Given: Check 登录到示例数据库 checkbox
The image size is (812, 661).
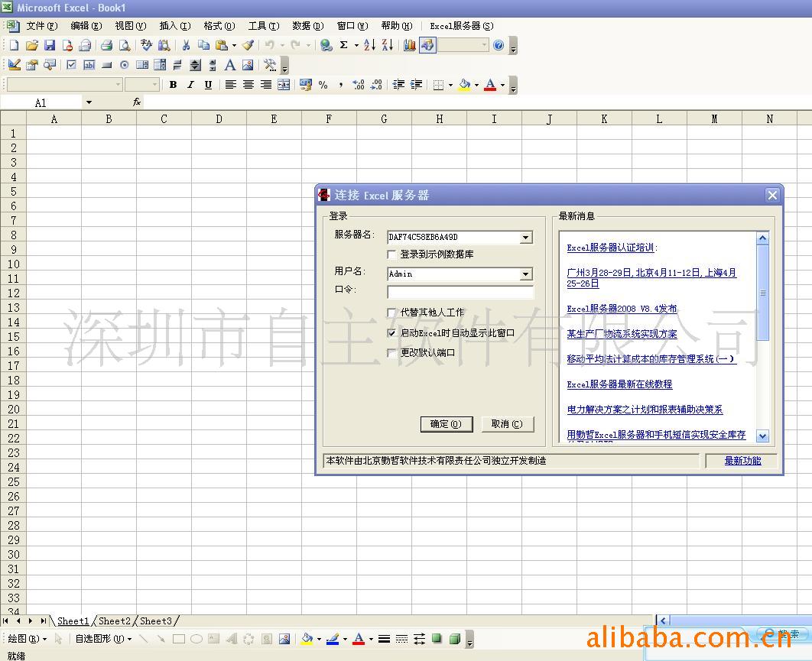Looking at the screenshot, I should (x=391, y=254).
